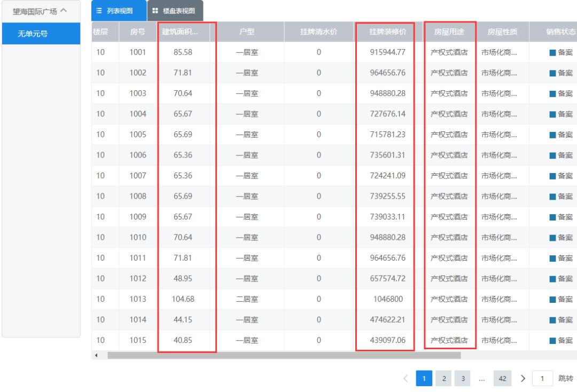Select 无单元号 in sidebar
This screenshot has width=577, height=392.
click(x=41, y=34)
